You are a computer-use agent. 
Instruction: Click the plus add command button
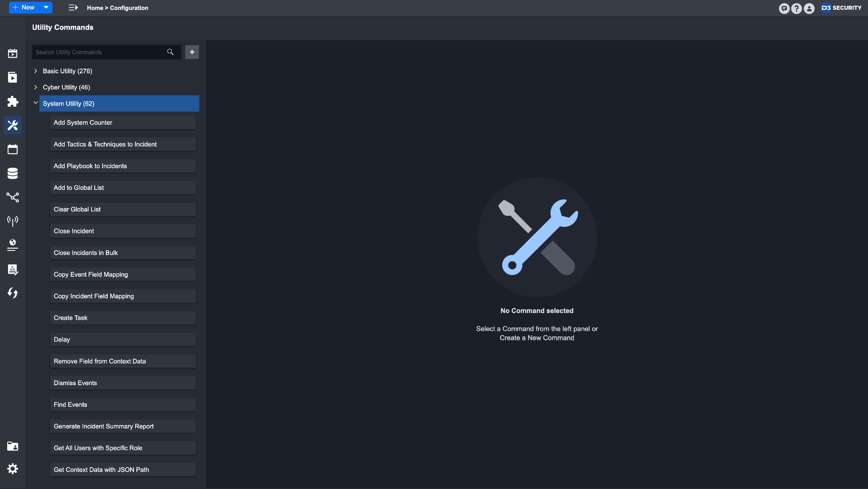192,52
